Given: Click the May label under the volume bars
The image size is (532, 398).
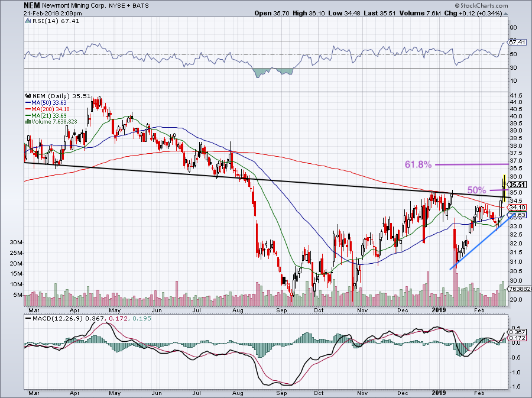Looking at the screenshot, I should pyautogui.click(x=115, y=310).
